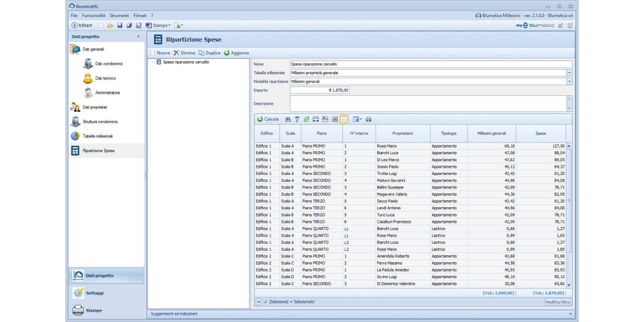
Task: Click the Modifica Filtro button
Action: (x=558, y=302)
